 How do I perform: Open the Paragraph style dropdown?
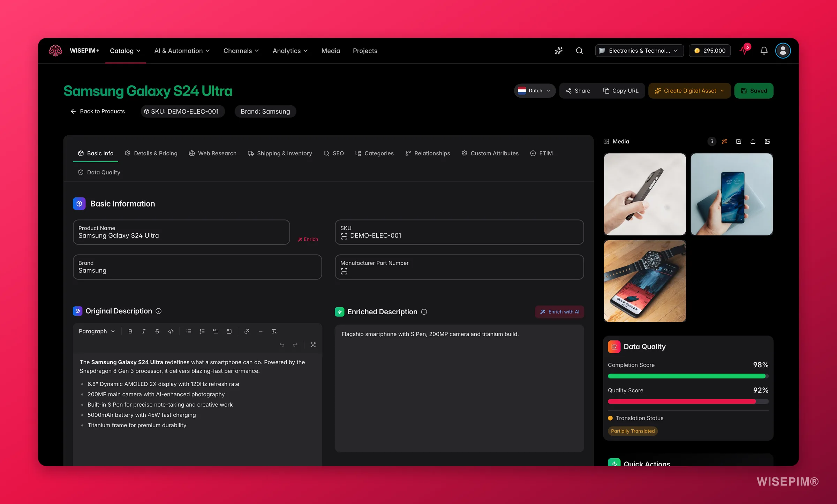pyautogui.click(x=97, y=331)
